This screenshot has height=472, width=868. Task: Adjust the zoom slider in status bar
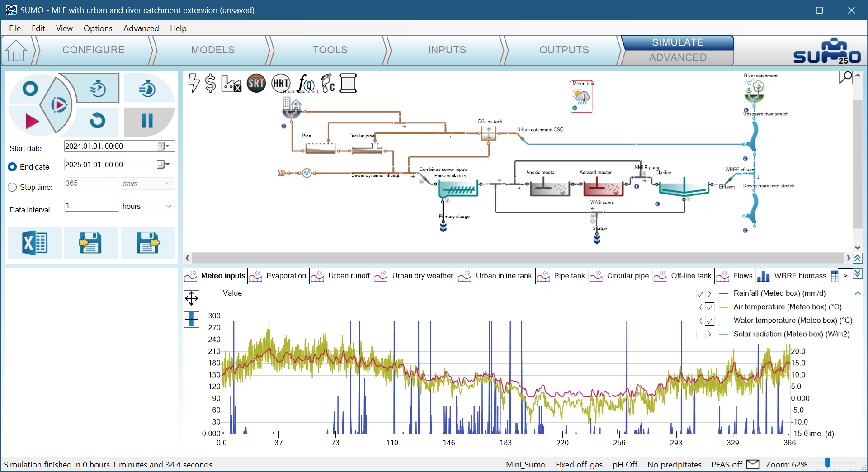(x=827, y=463)
